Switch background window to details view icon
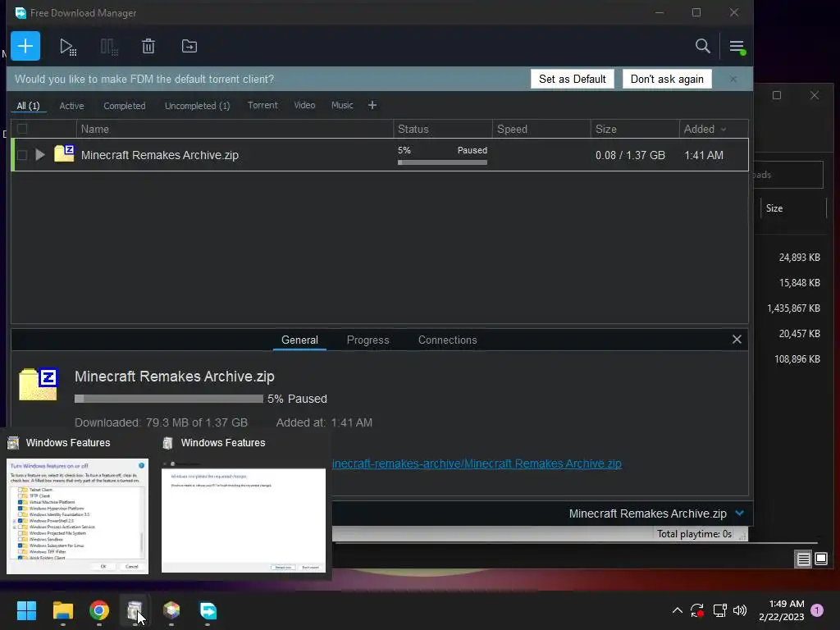Image resolution: width=840 pixels, height=630 pixels. [804, 559]
